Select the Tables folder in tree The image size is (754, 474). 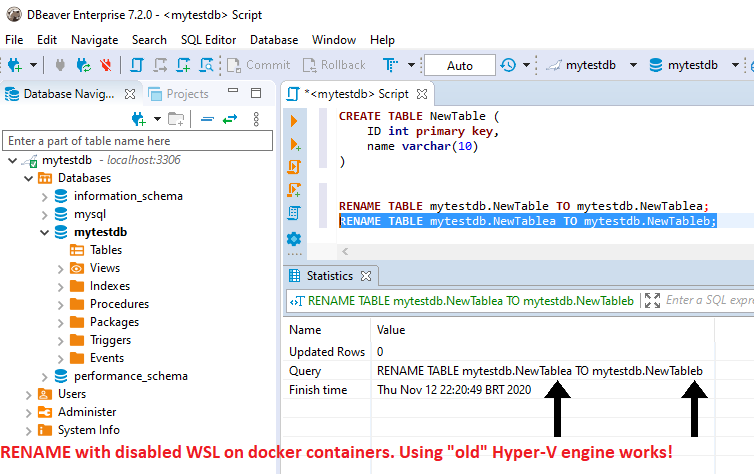point(105,250)
